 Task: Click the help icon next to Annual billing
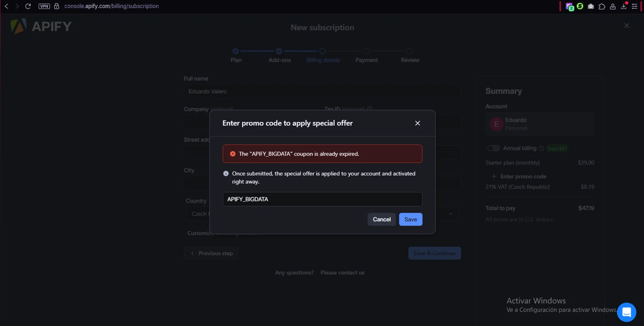click(x=541, y=148)
